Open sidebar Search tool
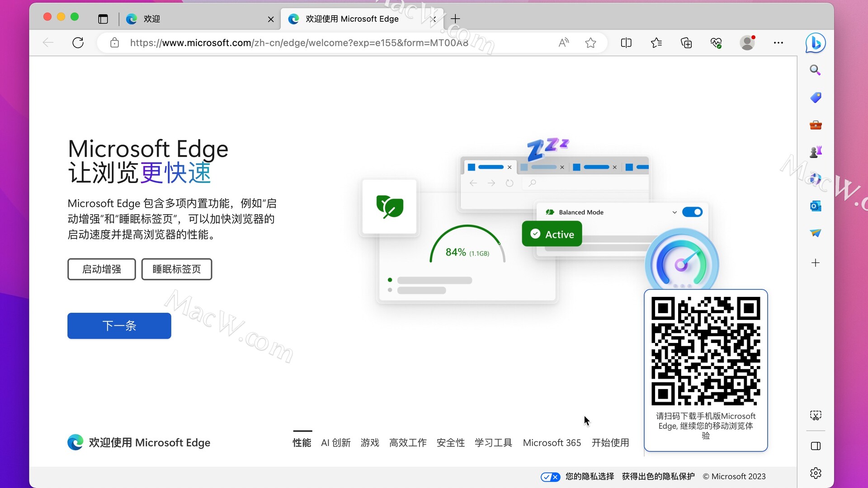868x488 pixels. point(815,70)
